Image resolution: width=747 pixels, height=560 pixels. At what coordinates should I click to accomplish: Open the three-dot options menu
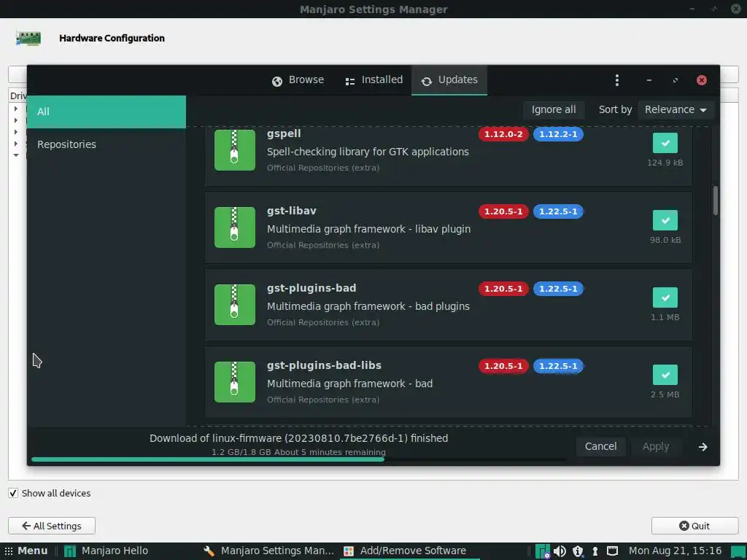pos(617,80)
